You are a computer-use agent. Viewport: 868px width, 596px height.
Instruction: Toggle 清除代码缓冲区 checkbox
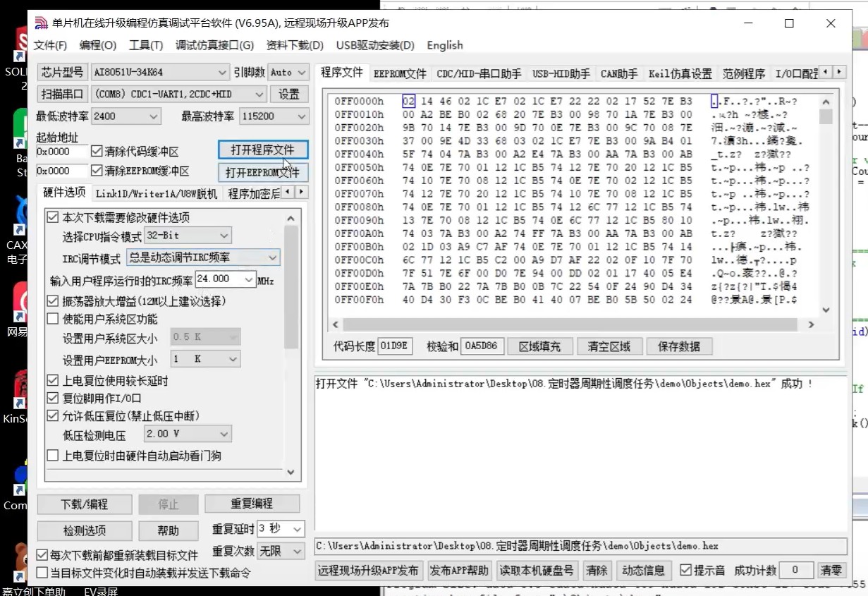97,151
